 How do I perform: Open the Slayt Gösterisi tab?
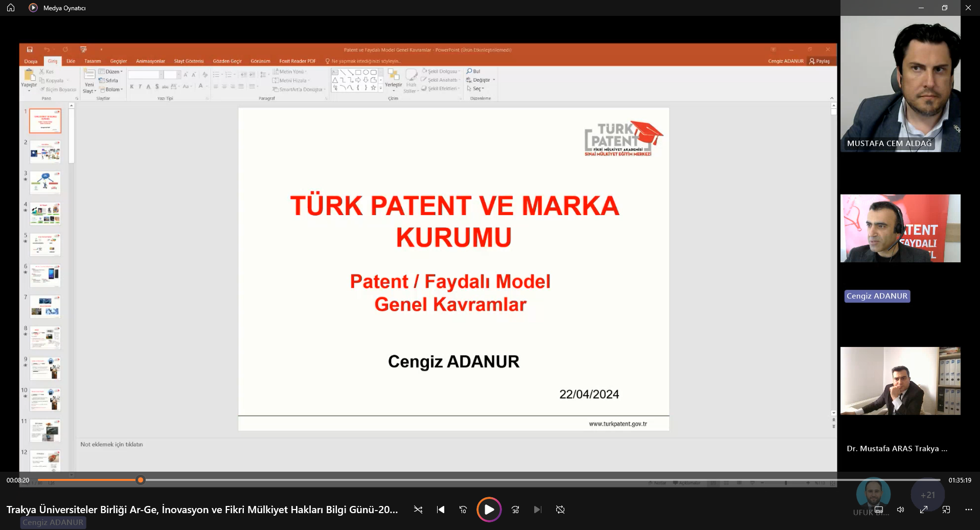click(189, 61)
